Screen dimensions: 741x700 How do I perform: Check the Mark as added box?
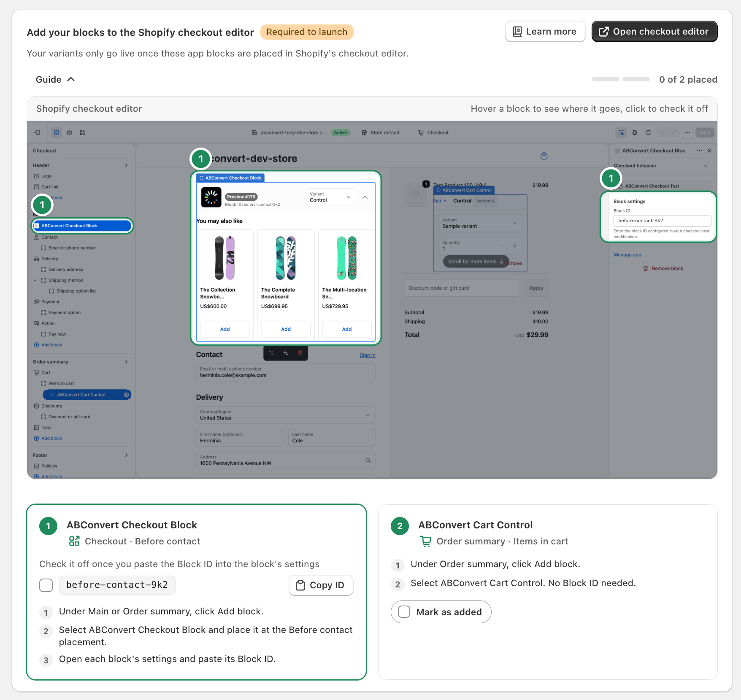coord(404,612)
